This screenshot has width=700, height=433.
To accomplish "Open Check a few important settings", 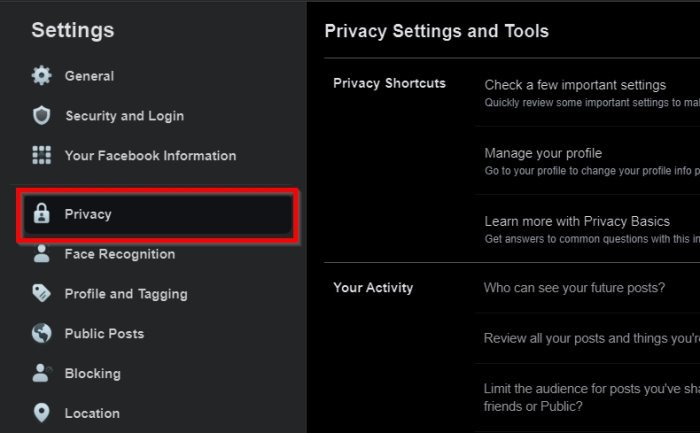I will pos(575,85).
